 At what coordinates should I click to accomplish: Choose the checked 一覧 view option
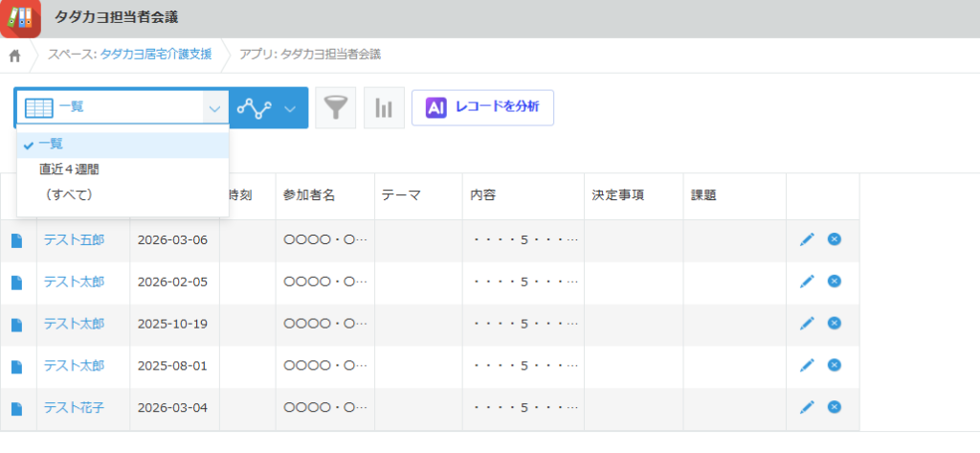click(51, 144)
